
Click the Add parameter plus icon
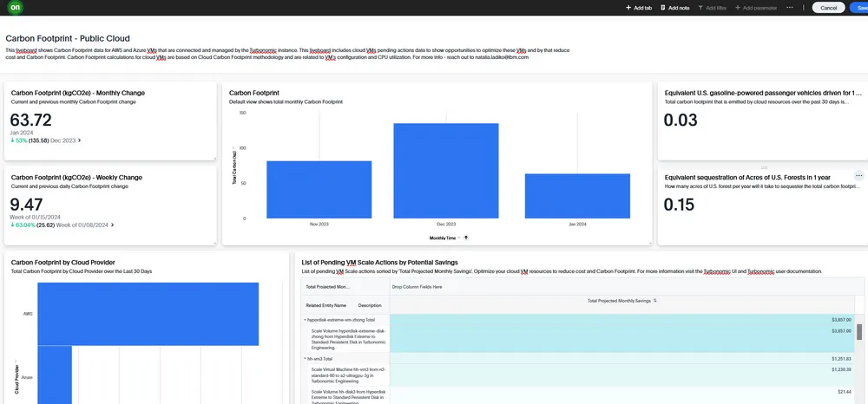coord(737,8)
